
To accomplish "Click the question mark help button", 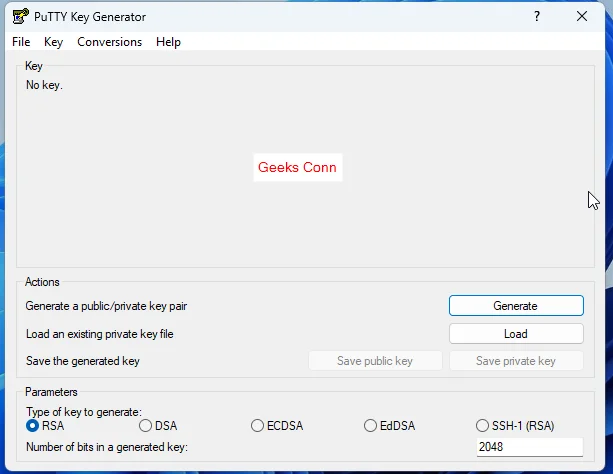I will tap(537, 16).
